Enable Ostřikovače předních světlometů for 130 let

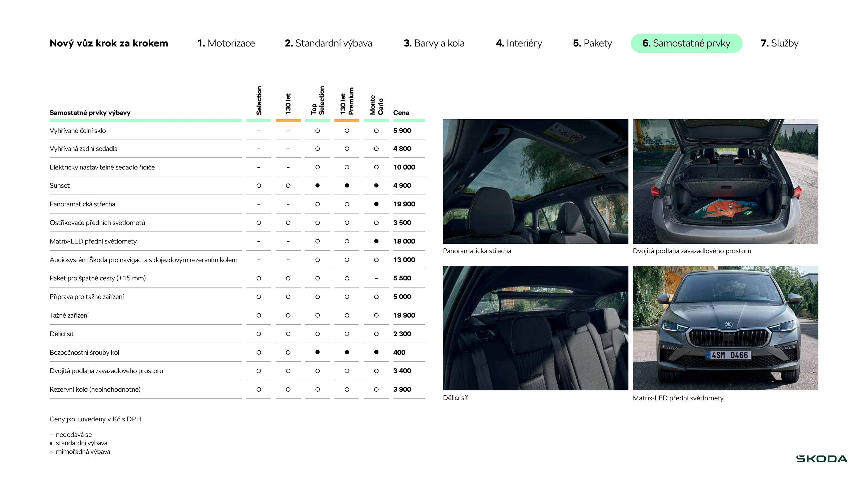[288, 223]
